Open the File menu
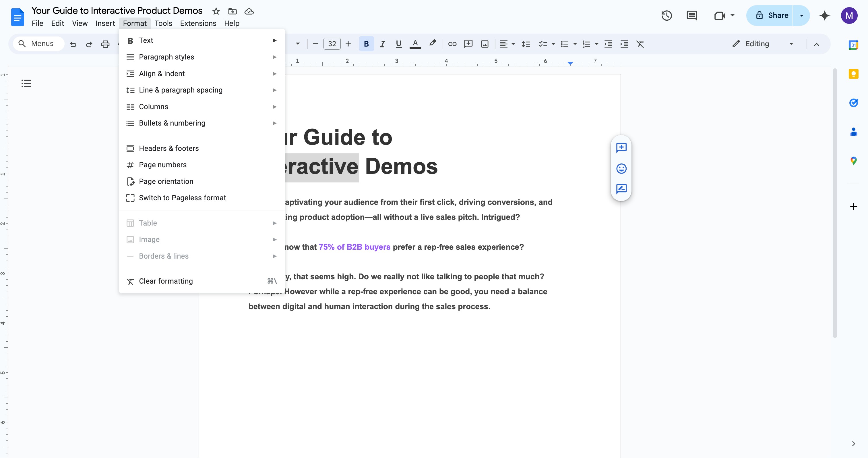Screen dimensions: 868x458 click(37, 23)
